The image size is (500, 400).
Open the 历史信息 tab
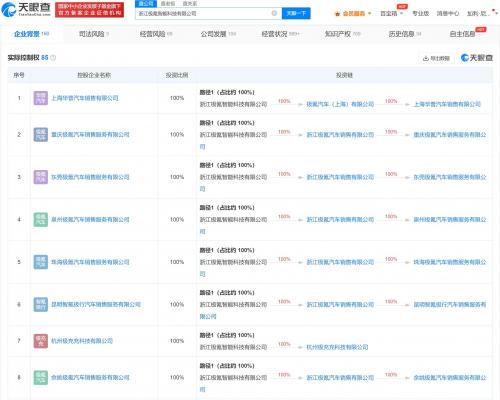coord(405,34)
